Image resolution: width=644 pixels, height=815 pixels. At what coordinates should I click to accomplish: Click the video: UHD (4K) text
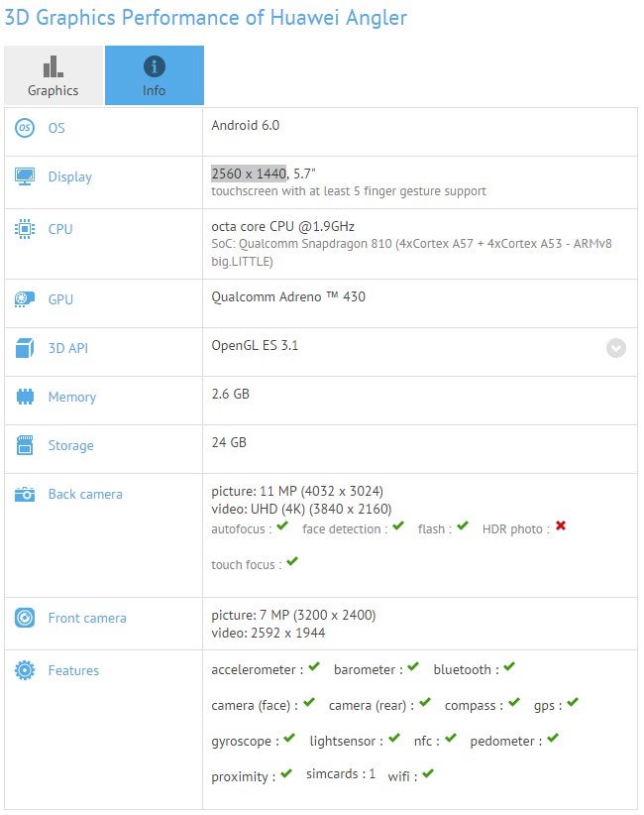(301, 509)
